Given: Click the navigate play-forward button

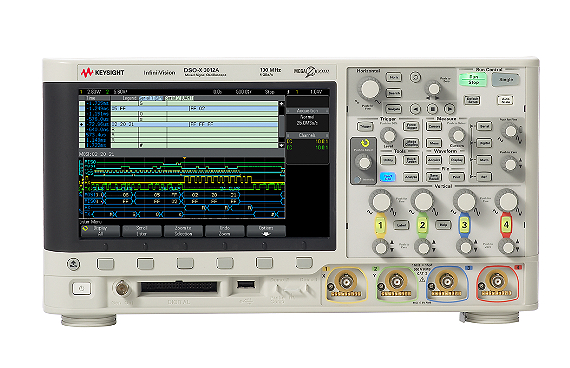Looking at the screenshot, I should 449,108.
